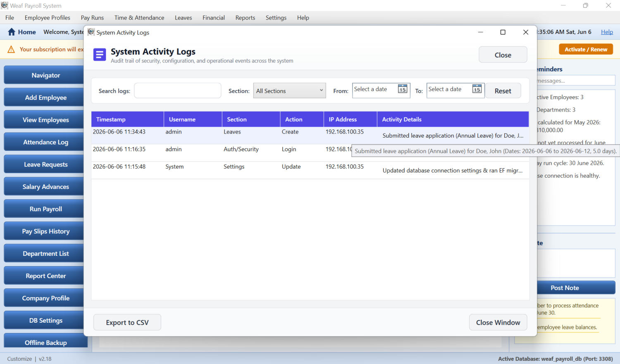Open the Time & Attendance menu

[139, 18]
